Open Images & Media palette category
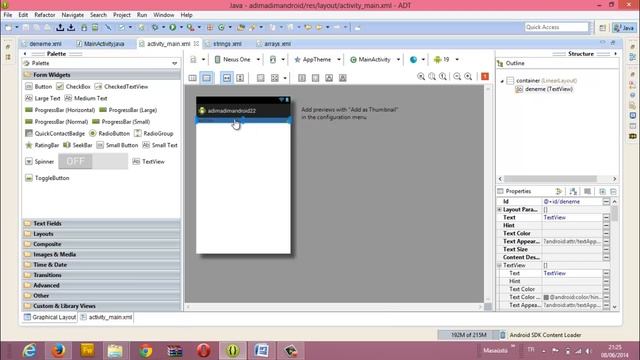This screenshot has width=640, height=360. point(101,254)
